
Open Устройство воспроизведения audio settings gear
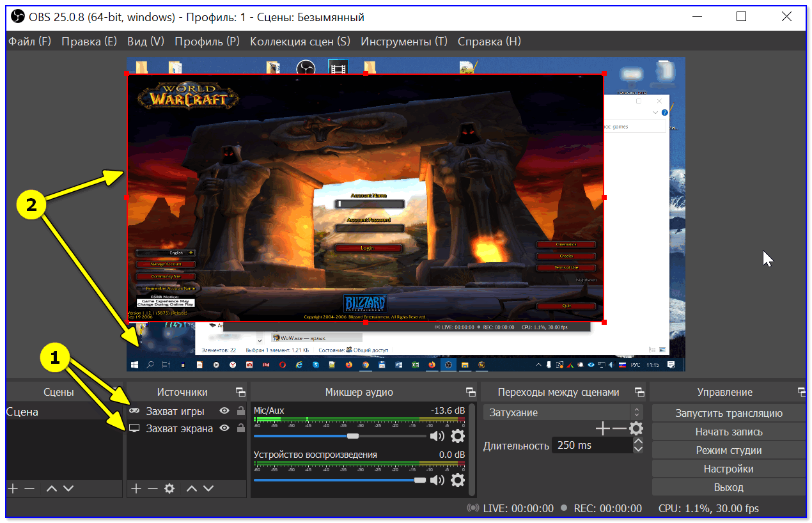458,480
